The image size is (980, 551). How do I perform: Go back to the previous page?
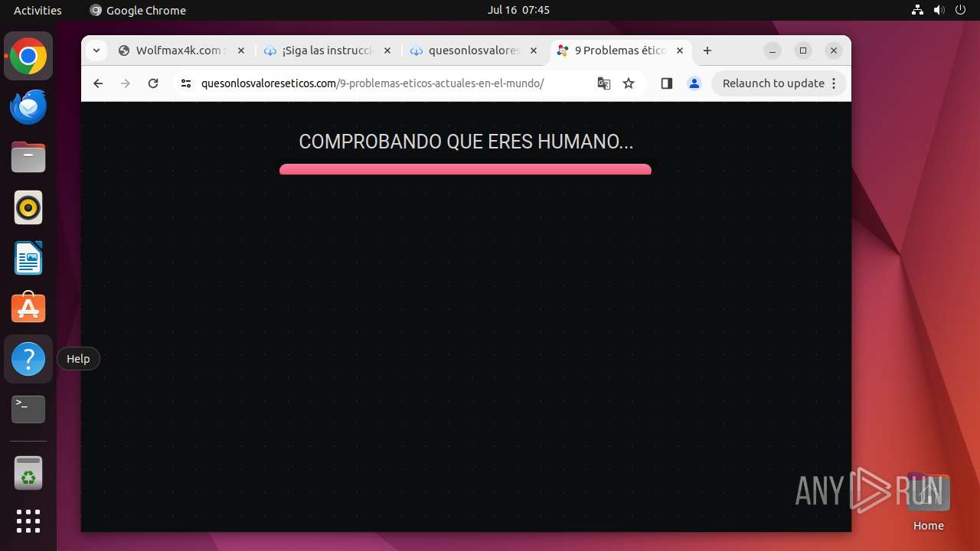click(98, 83)
